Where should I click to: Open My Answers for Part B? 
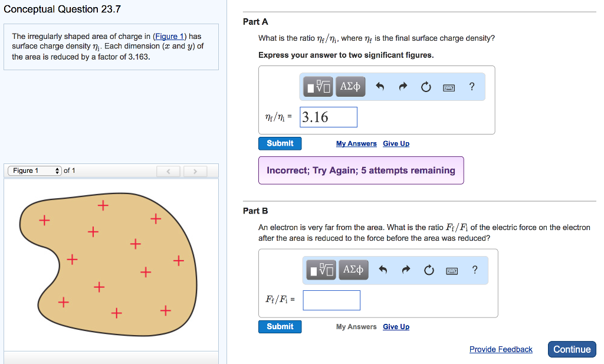[356, 326]
